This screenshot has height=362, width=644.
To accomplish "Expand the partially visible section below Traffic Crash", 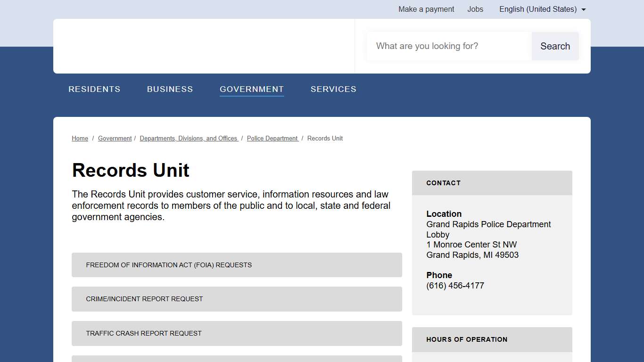I will (x=237, y=359).
